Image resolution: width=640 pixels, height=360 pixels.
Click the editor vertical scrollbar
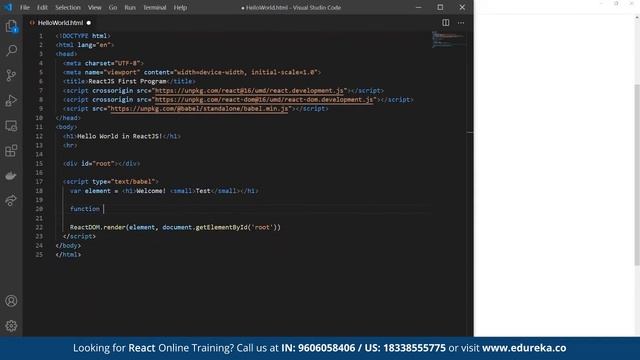click(470, 184)
